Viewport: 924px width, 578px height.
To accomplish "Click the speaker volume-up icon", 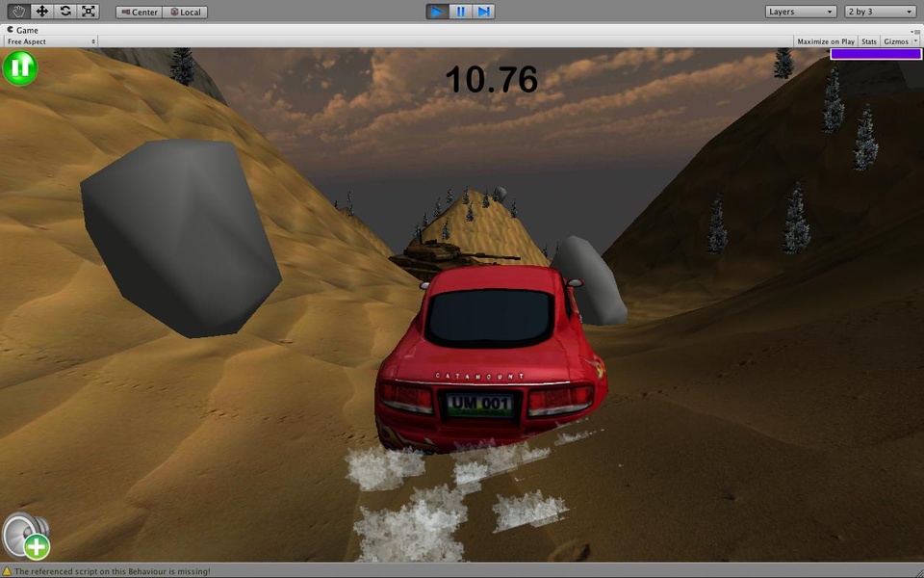I will tap(26, 536).
